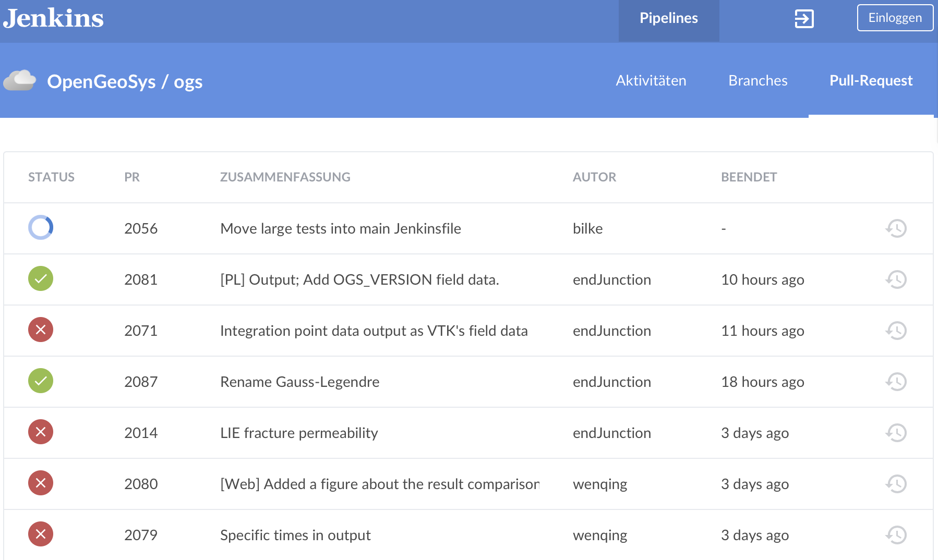
Task: Click author endJunction in PR 2071 row
Action: (611, 331)
